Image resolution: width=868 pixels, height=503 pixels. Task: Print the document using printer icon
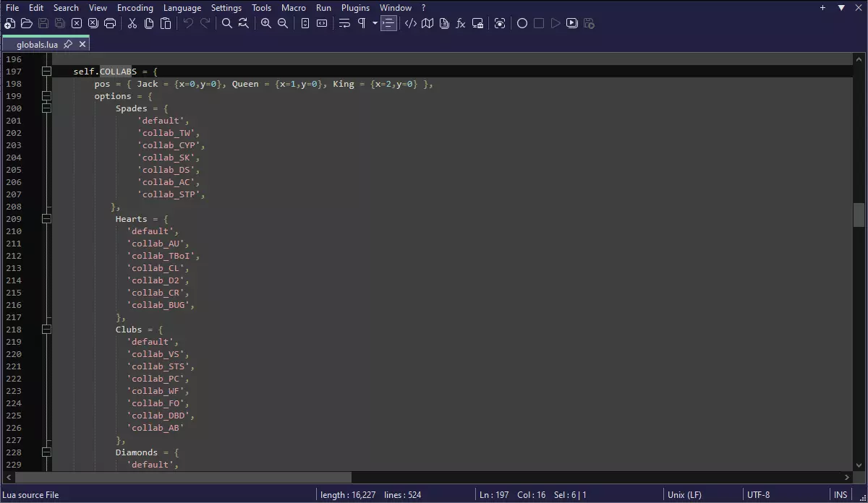coord(110,23)
